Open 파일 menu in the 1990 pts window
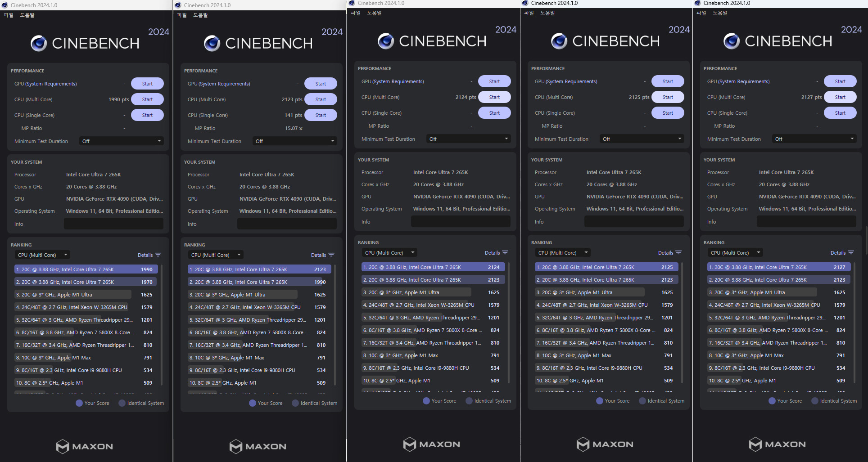The width and height of the screenshot is (868, 462). 9,15
